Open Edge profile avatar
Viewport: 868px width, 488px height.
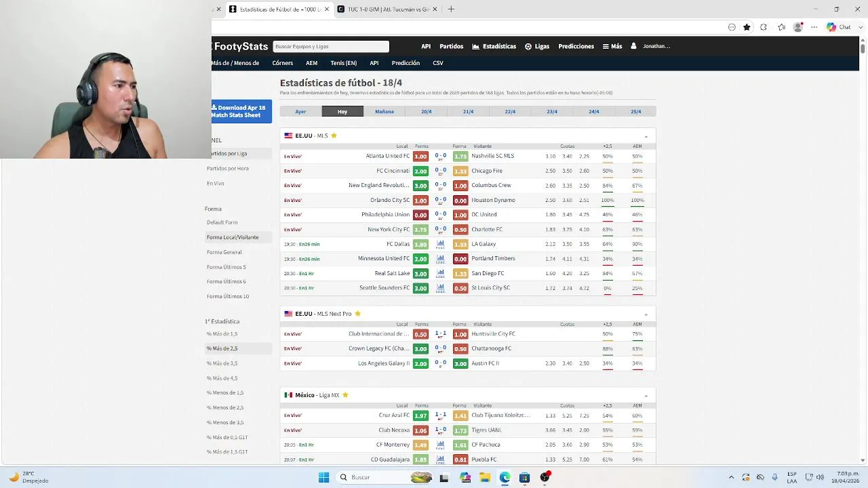pos(798,27)
